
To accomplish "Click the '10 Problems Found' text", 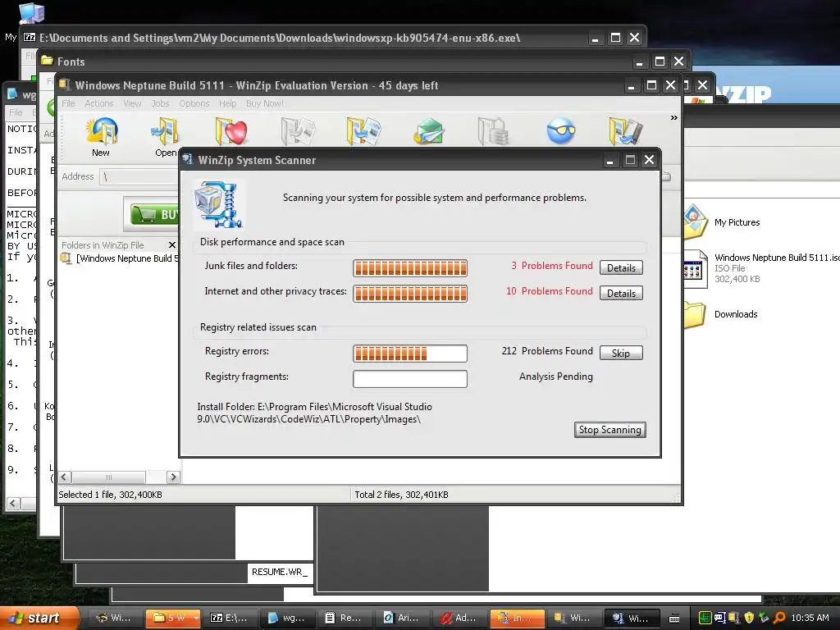I will pyautogui.click(x=549, y=291).
